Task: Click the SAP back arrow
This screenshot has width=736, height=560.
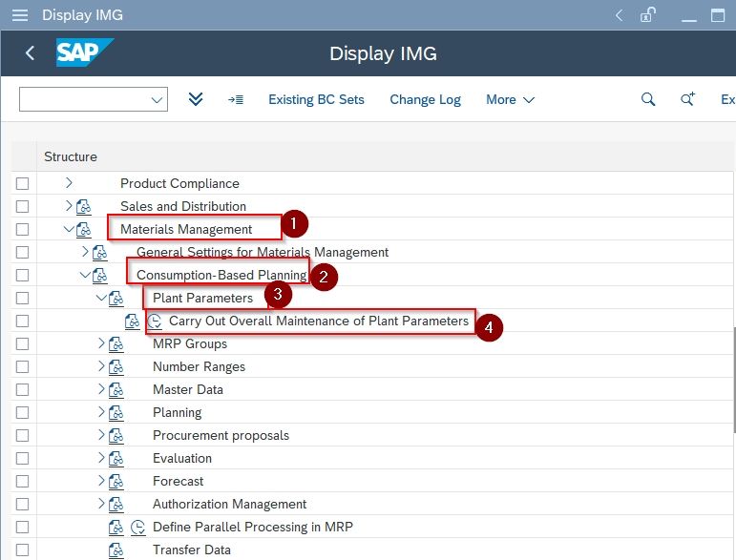Action: tap(30, 53)
